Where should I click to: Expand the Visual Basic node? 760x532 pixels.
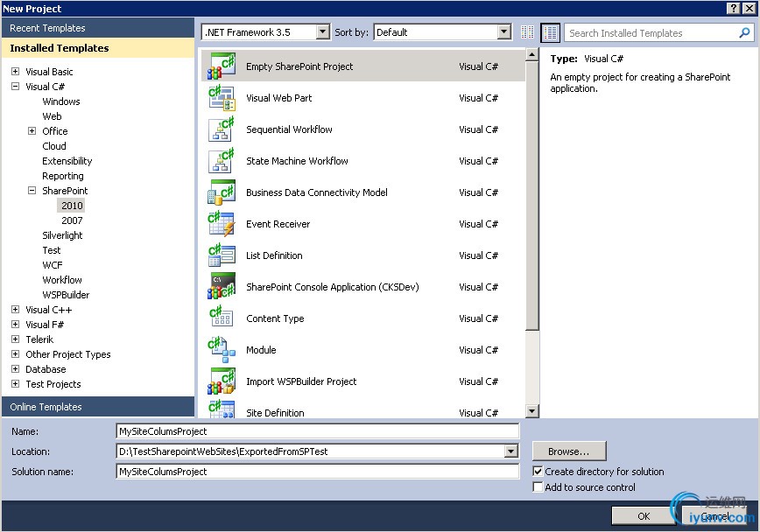click(x=16, y=71)
